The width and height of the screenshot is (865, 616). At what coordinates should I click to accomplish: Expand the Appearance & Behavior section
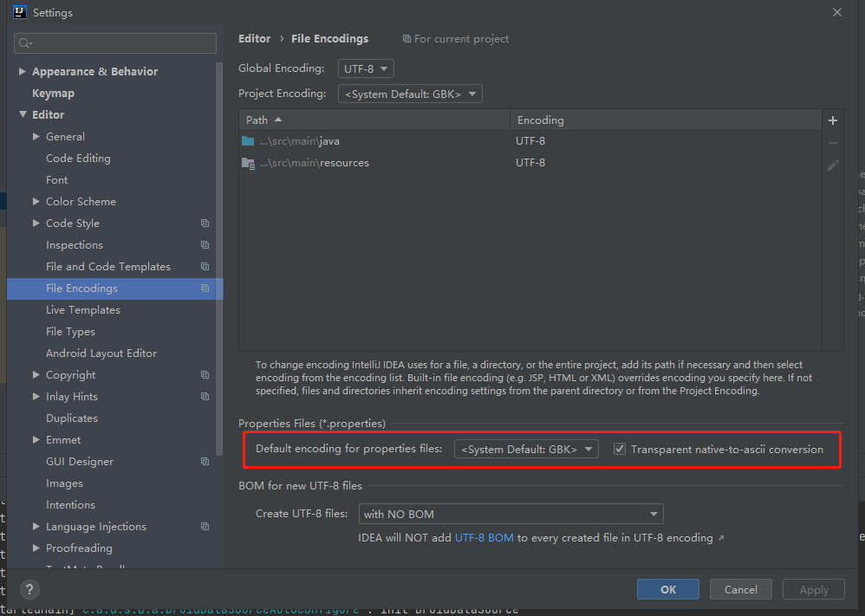(22, 72)
